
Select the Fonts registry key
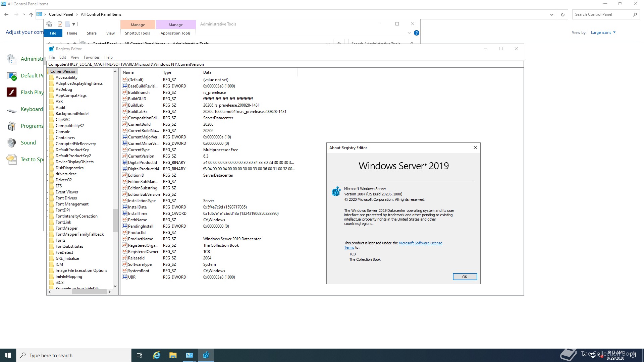[x=60, y=240]
